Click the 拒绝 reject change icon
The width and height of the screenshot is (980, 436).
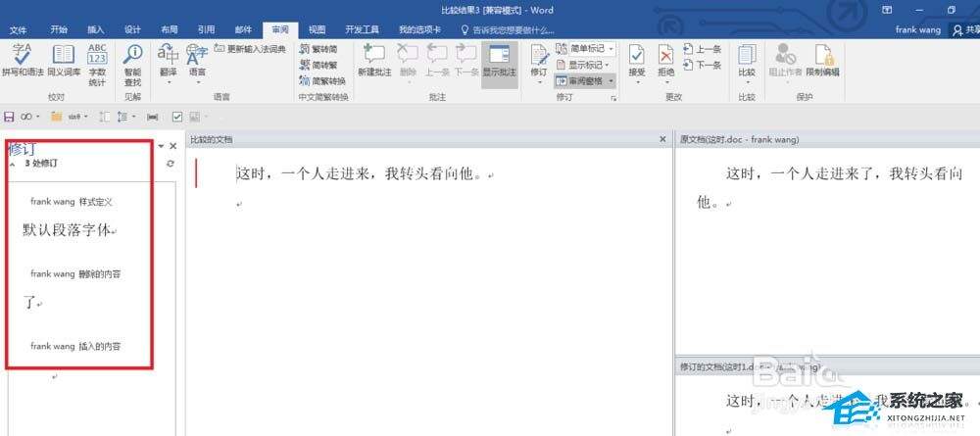665,61
